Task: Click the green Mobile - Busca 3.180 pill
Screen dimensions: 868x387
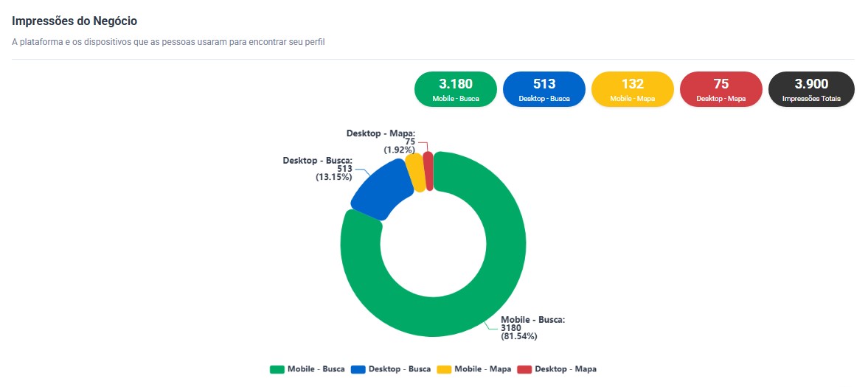Action: [x=455, y=89]
